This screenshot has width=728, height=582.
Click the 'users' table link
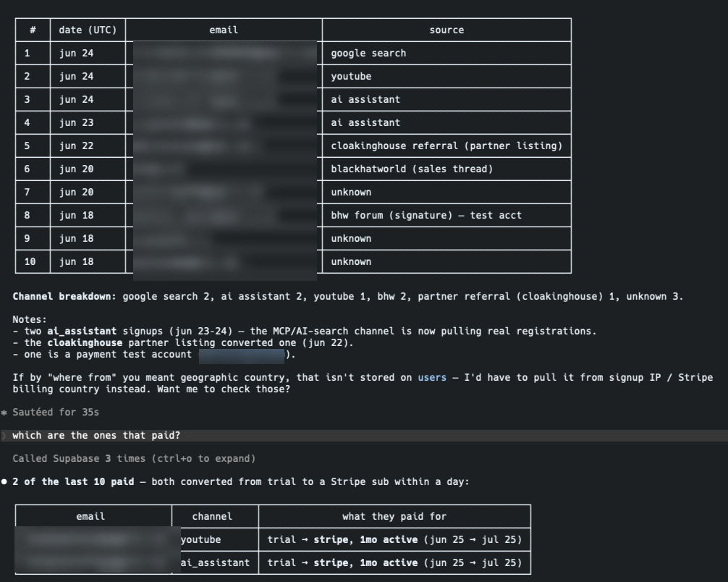coord(432,378)
